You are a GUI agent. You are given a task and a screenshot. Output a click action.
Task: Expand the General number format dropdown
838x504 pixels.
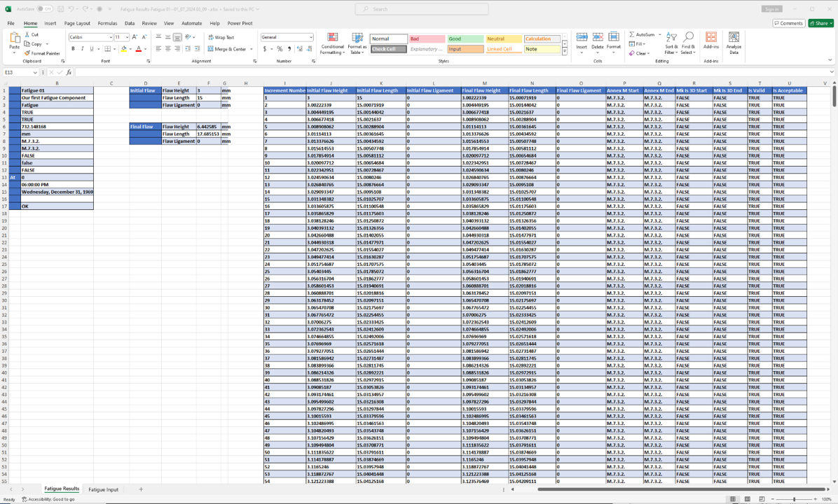[x=310, y=37]
